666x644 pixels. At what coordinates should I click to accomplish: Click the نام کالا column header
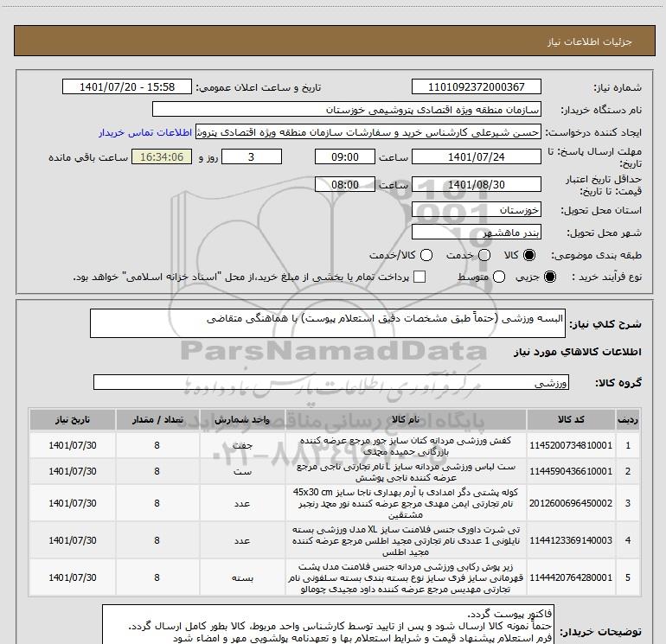point(406,419)
